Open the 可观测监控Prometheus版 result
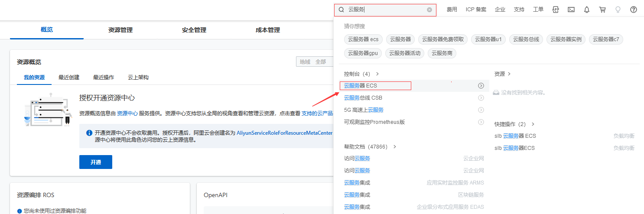644x214 pixels. [x=374, y=122]
